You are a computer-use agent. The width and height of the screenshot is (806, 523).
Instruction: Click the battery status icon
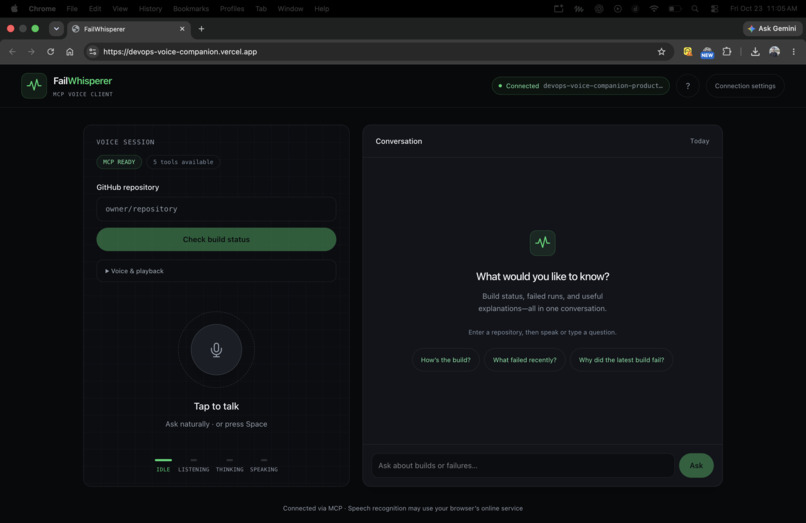pos(675,9)
